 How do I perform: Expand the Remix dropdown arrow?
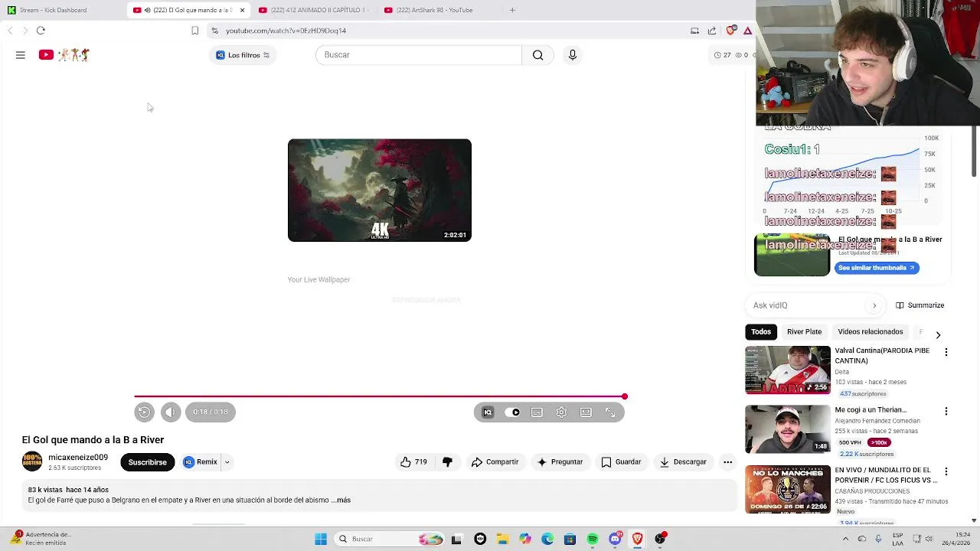click(227, 462)
